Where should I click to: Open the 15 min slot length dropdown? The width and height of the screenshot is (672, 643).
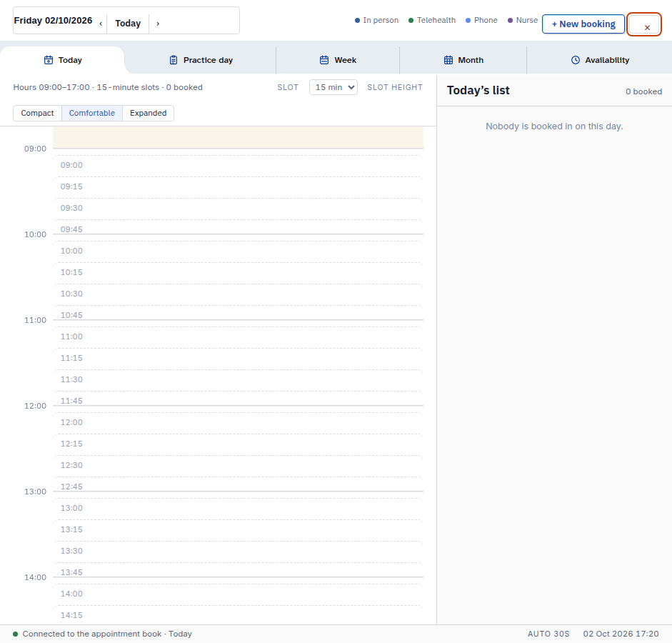334,87
